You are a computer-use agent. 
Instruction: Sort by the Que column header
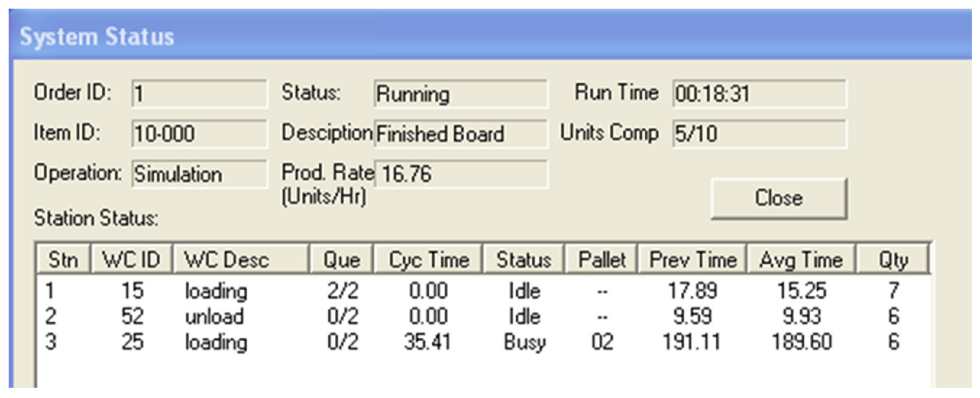click(x=341, y=260)
